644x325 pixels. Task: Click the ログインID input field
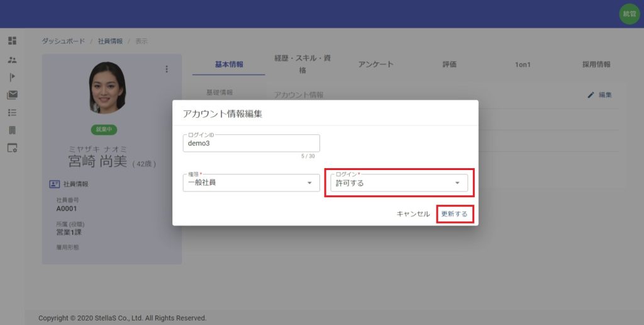(x=251, y=143)
